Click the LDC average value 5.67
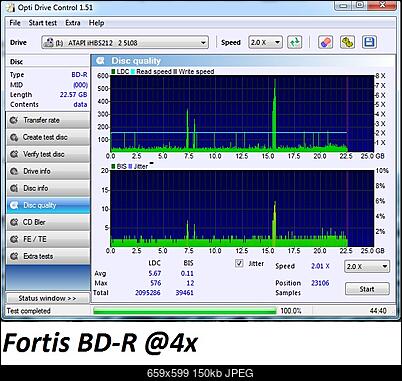This screenshot has width=402, height=381. (155, 273)
